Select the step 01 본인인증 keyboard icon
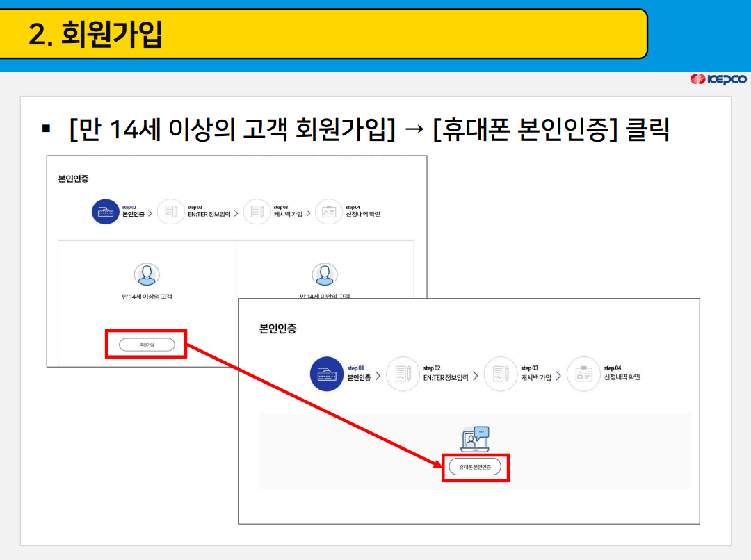This screenshot has height=560, width=751. pyautogui.click(x=106, y=212)
